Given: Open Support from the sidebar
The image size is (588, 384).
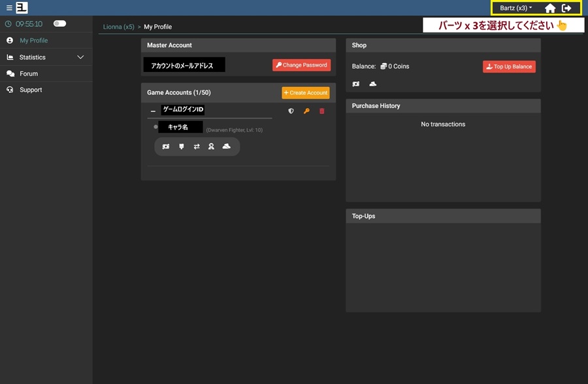Looking at the screenshot, I should (x=31, y=90).
